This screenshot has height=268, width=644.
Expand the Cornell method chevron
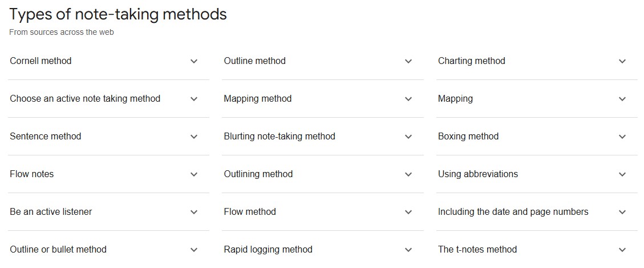(194, 61)
